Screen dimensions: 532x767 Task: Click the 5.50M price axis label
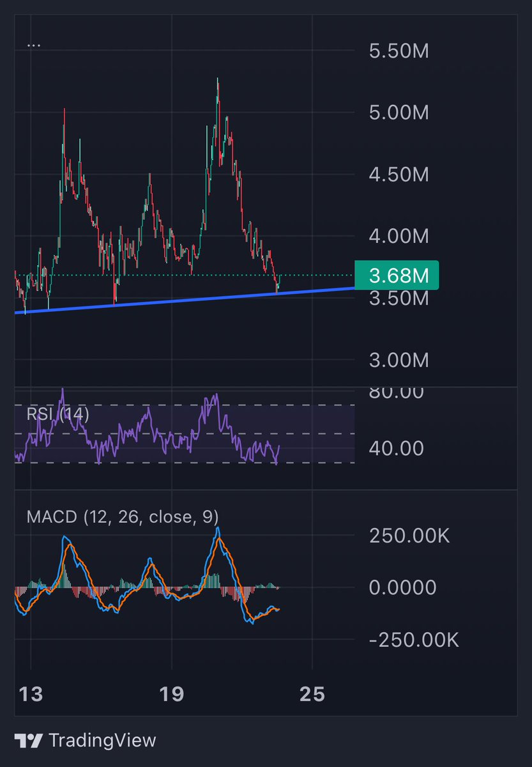point(399,50)
